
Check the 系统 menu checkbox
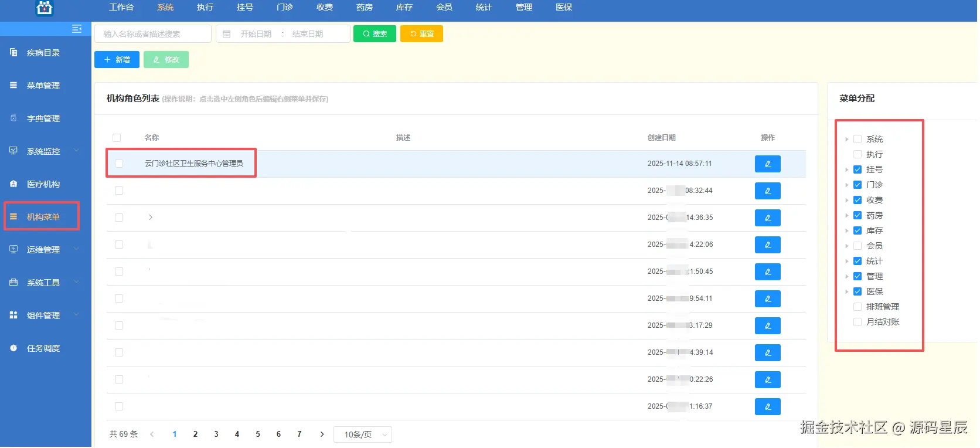[x=857, y=139]
